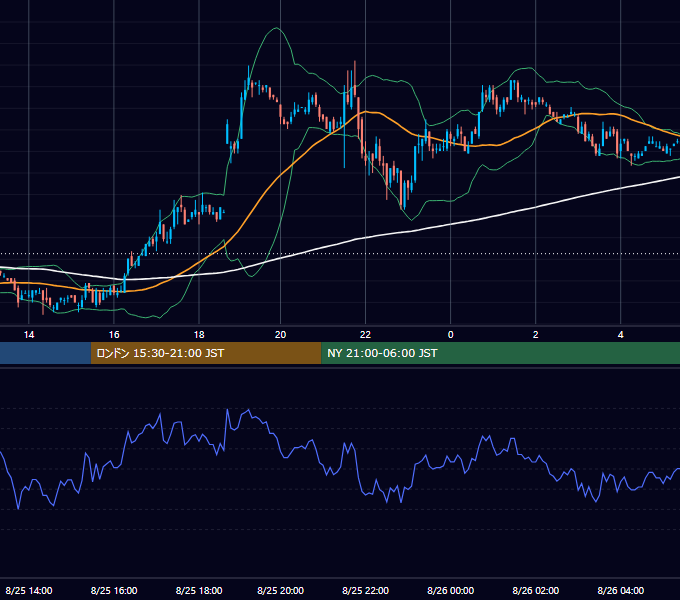Click the ロンドン 15:30-21:00 JST session bar
680x600 pixels.
[x=206, y=353]
